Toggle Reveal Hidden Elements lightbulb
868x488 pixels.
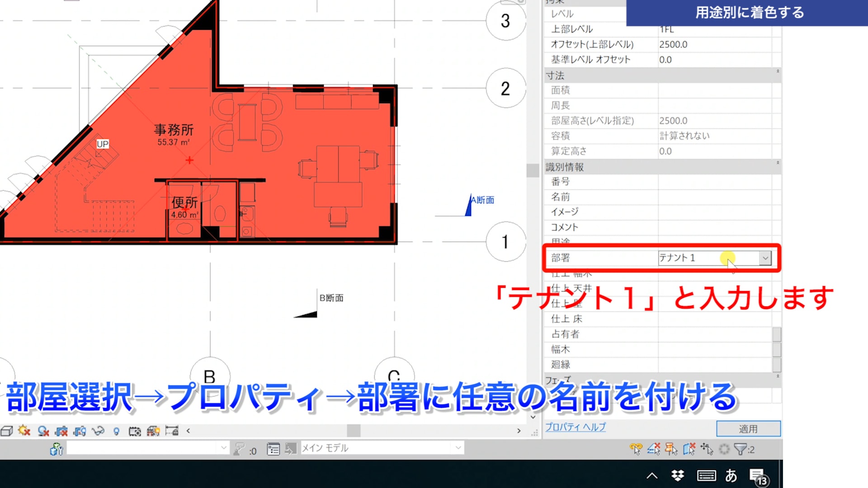point(116,431)
